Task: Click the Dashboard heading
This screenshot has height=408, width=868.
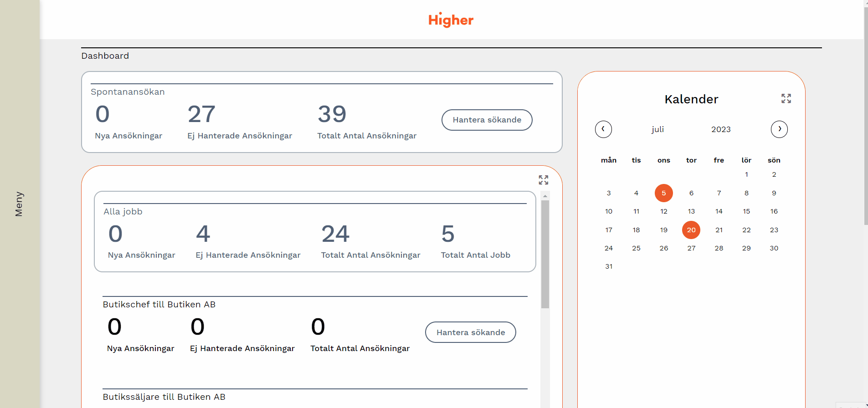Action: pos(105,56)
